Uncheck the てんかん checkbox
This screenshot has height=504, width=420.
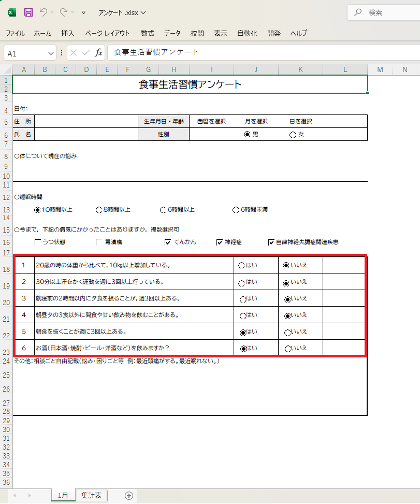pos(168,242)
